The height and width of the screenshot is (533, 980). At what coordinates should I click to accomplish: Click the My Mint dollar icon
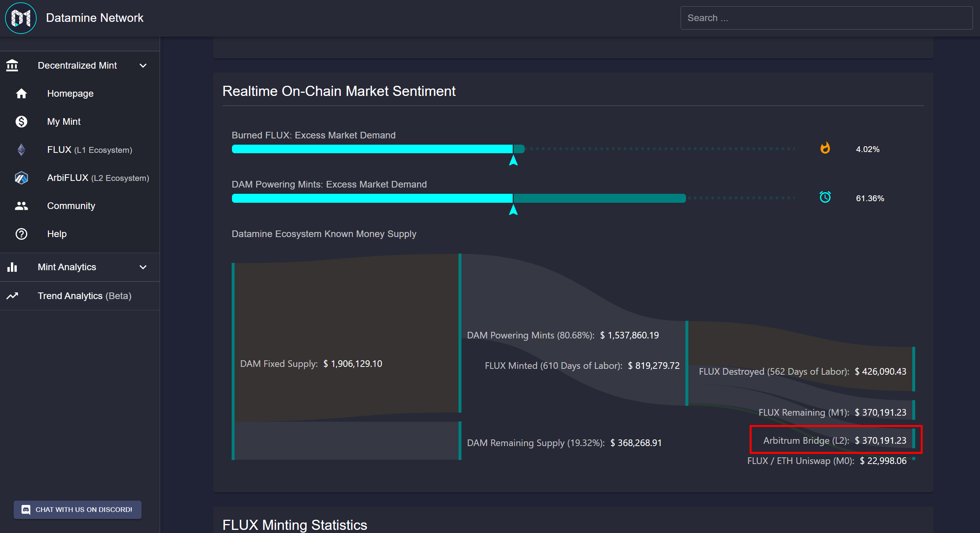point(21,122)
